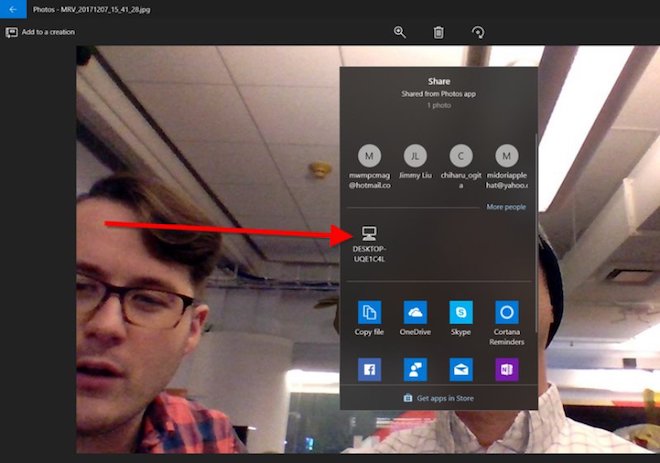Select the midoriapple yahoo contact
Screen dimensions: 660x463
click(x=506, y=165)
